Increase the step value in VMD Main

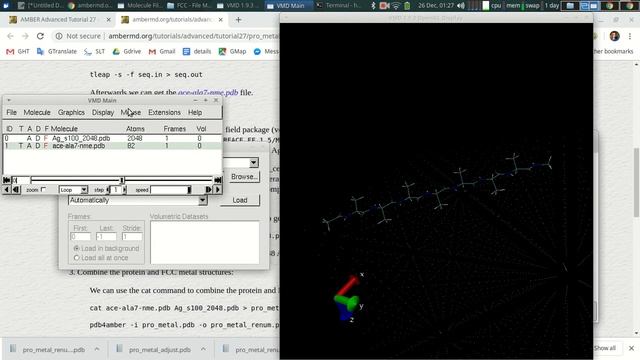[125, 190]
